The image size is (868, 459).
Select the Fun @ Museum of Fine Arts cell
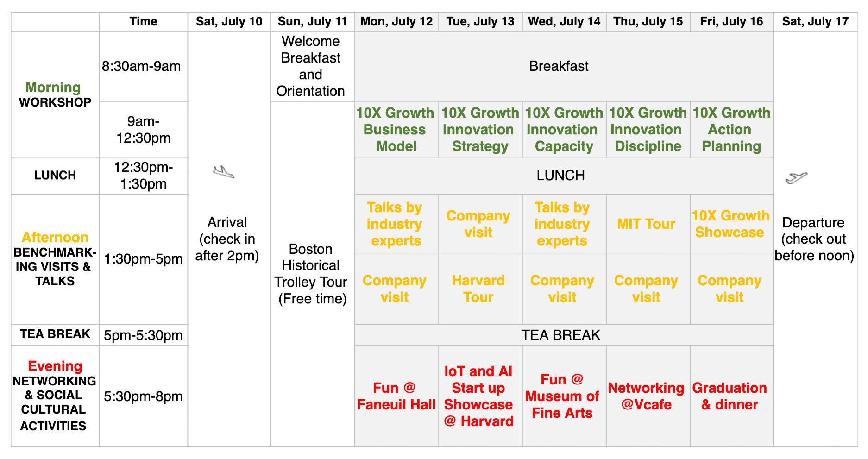(564, 396)
